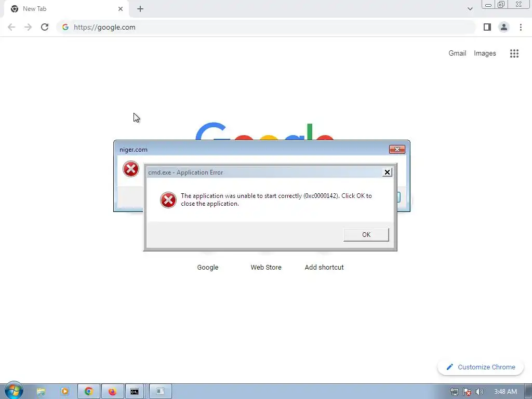Click the 0xc0000142 error message text
The image size is (532, 399).
pyautogui.click(x=276, y=200)
